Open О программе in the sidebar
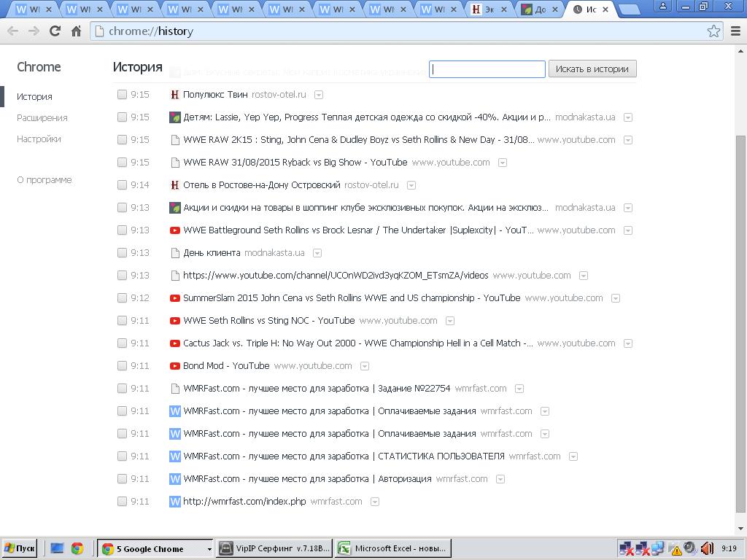This screenshot has height=560, width=747. (x=44, y=180)
